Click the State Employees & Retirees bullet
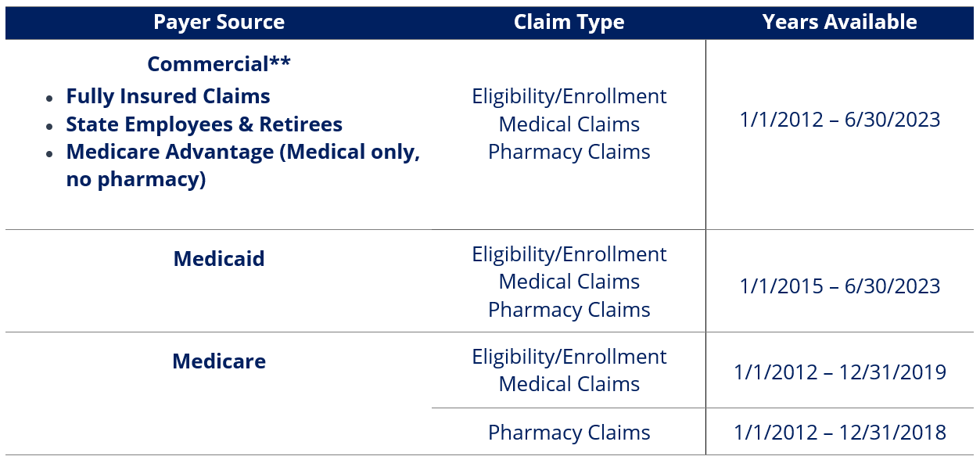980x467 pixels. pos(204,124)
